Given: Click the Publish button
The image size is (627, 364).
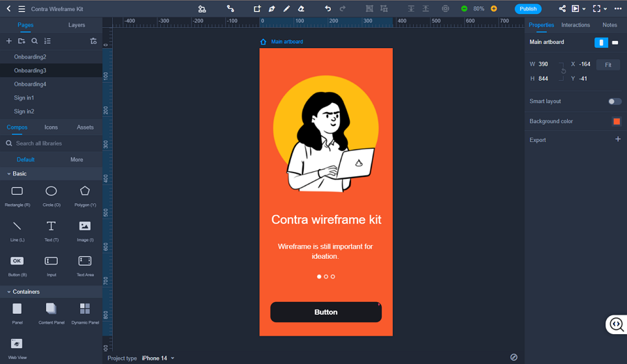Looking at the screenshot, I should [528, 9].
